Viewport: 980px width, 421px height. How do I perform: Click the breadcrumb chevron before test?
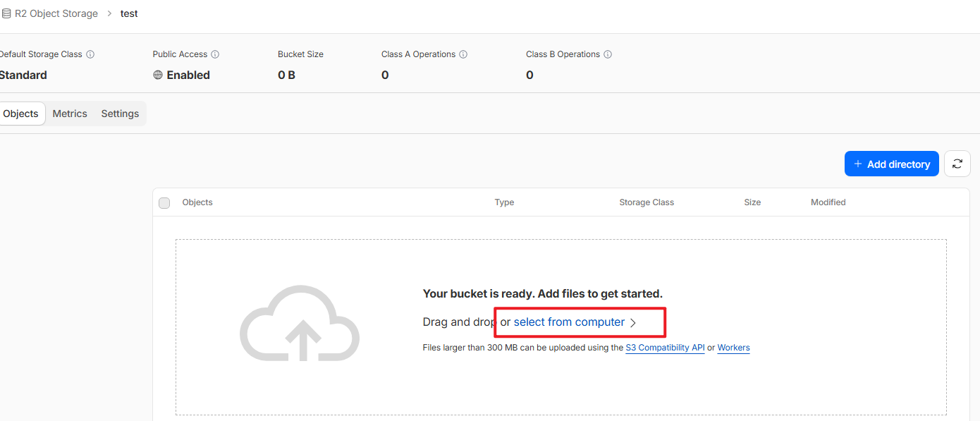point(109,13)
